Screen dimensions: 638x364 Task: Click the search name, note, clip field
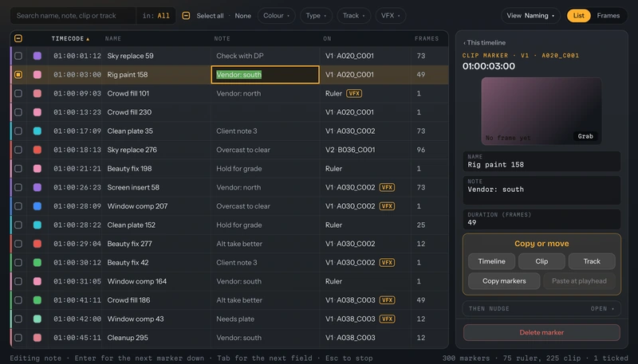[73, 16]
